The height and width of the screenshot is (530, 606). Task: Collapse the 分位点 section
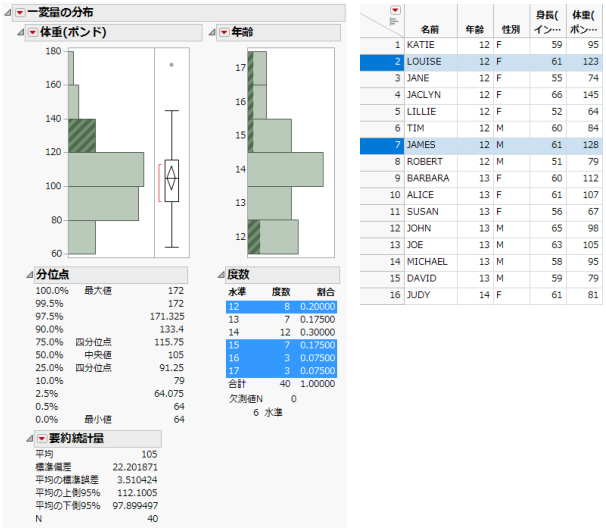pyautogui.click(x=29, y=275)
